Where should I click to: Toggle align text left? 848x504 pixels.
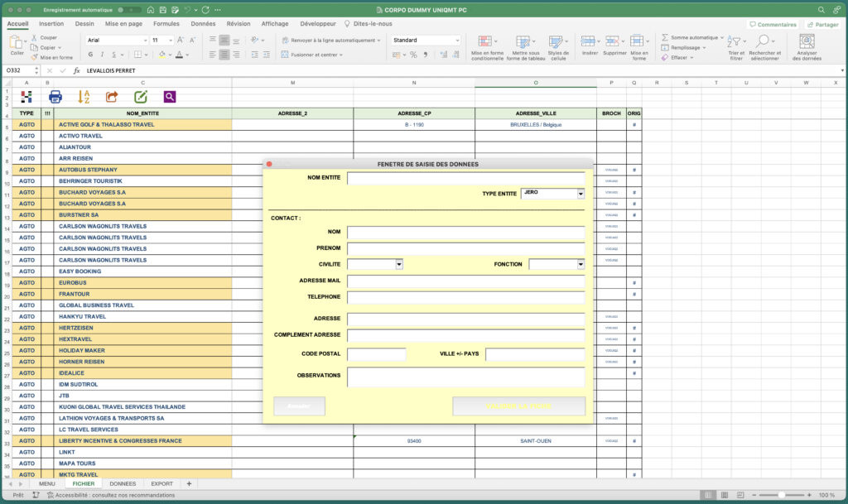pos(213,55)
